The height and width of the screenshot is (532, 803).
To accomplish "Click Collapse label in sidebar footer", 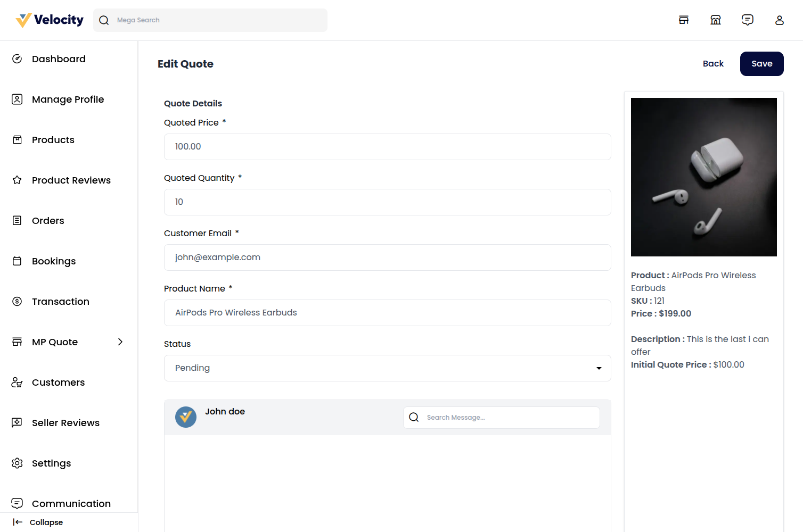I will point(46,522).
